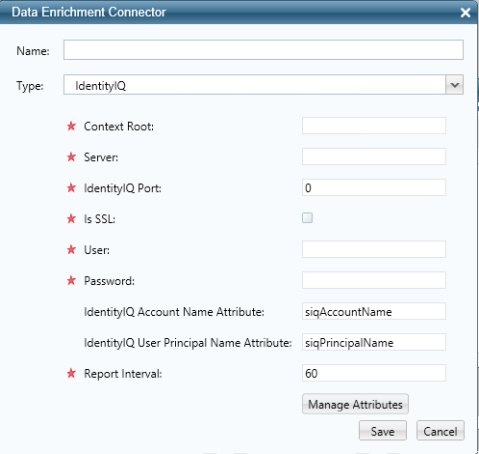Enable the Is SSL checkbox
The width and height of the screenshot is (479, 454).
[x=307, y=218]
